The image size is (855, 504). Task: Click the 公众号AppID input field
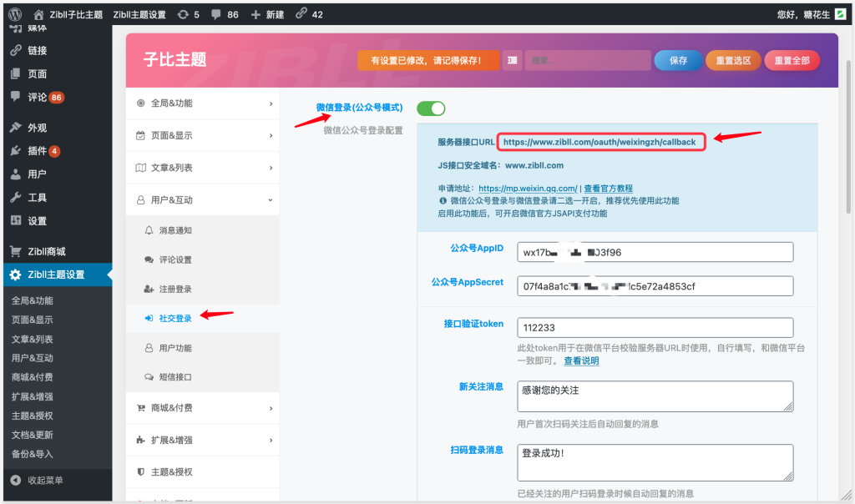click(x=655, y=252)
